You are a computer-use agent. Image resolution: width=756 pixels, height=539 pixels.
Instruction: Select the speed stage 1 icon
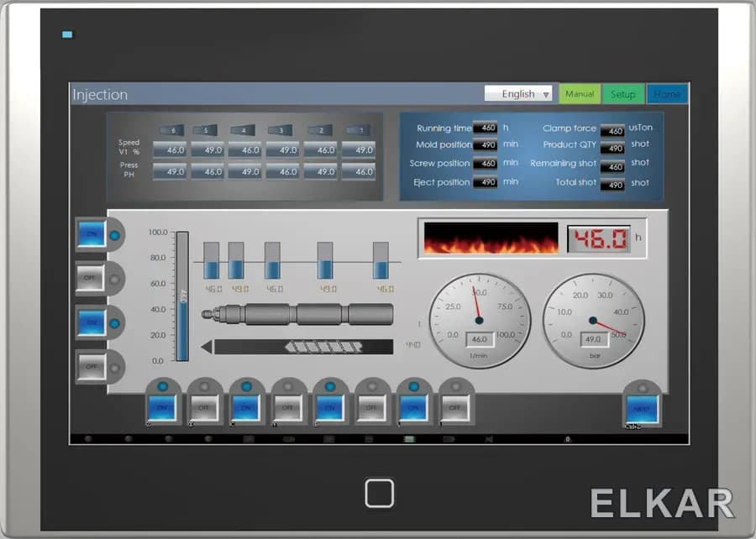(x=358, y=130)
